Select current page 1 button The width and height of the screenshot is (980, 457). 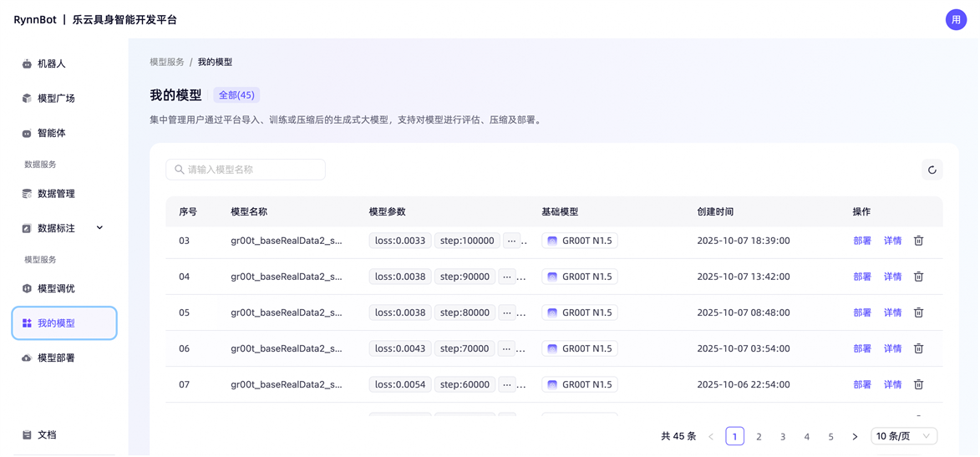735,436
